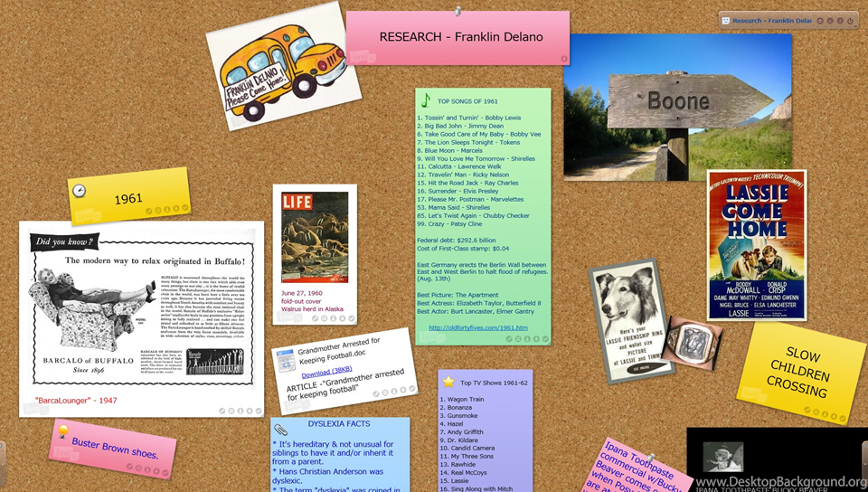Click 'Federal debt: $292.6 billion' text
The height and width of the screenshot is (492, 868).
456,241
